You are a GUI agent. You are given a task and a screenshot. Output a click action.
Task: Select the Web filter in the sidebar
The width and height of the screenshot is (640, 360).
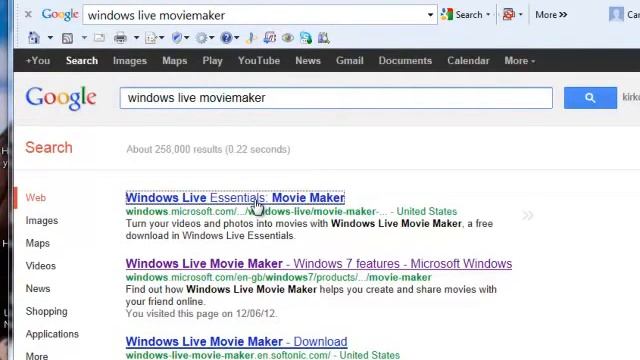click(36, 198)
